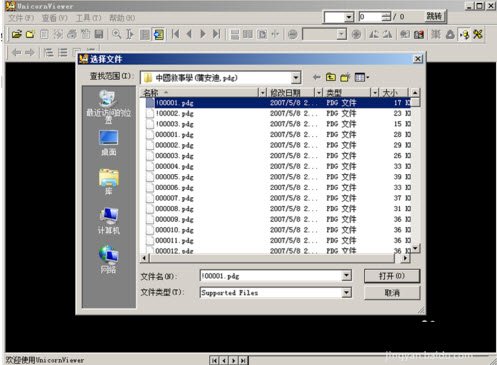Image resolution: width=497 pixels, height=365 pixels.
Task: Open the 工具(T) menu
Action: pos(88,18)
